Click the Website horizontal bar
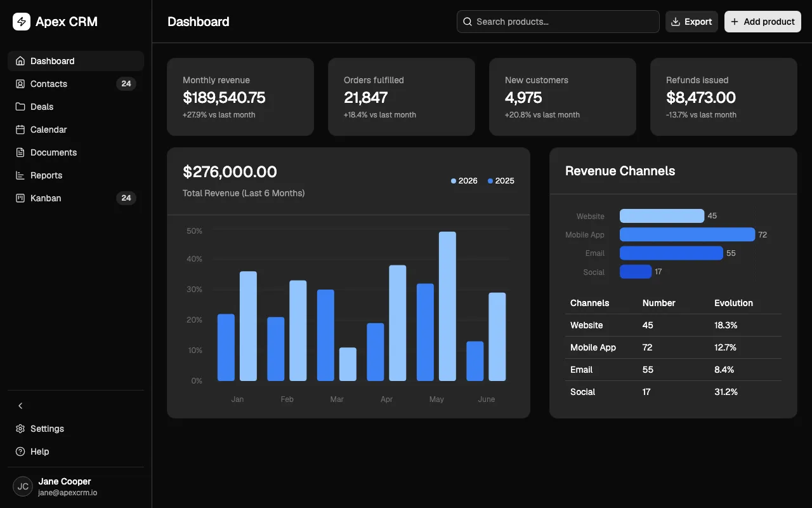812x508 pixels. tap(662, 216)
